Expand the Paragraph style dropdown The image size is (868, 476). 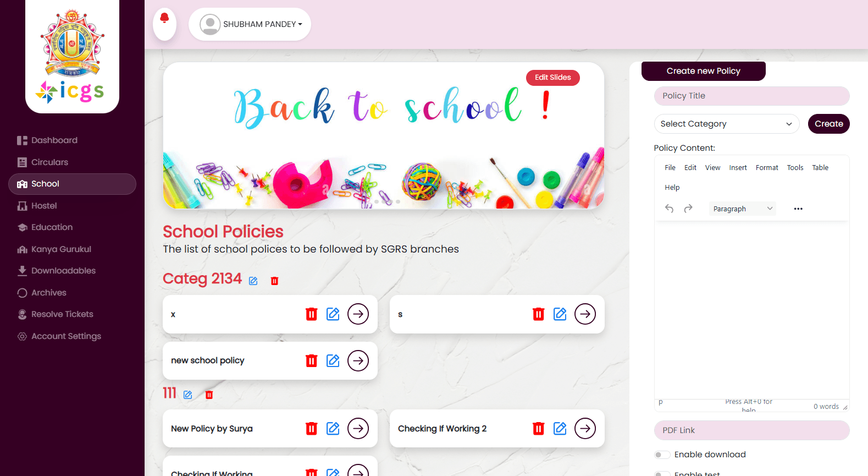pos(743,209)
